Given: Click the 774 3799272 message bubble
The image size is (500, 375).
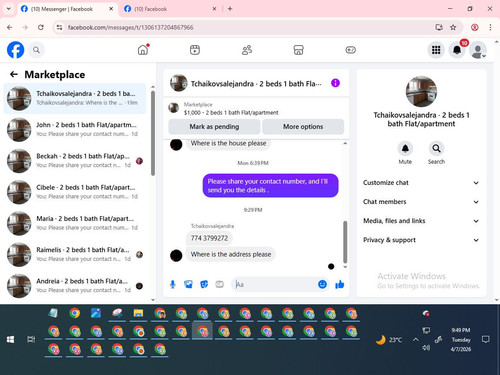Looking at the screenshot, I should click(209, 238).
